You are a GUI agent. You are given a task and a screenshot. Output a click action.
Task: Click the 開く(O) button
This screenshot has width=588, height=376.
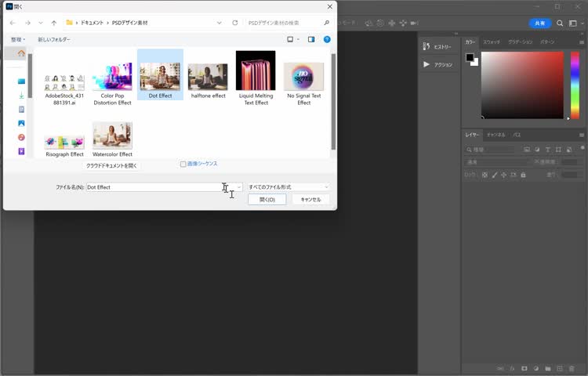(x=267, y=200)
